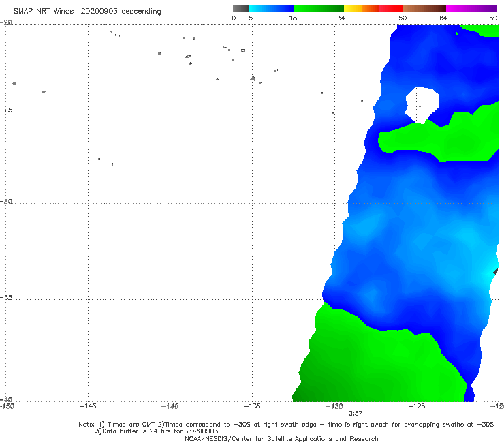This screenshot has width=504, height=443.
Task: Click the color bar label '50'
Action: pos(403,18)
